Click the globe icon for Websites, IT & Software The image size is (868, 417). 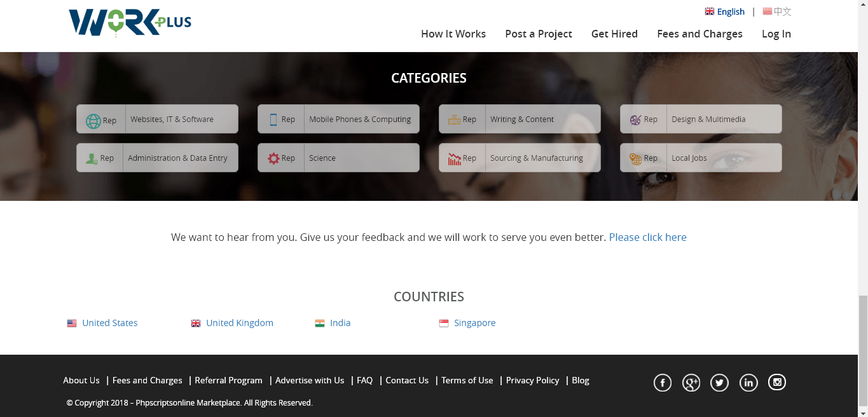click(x=93, y=121)
